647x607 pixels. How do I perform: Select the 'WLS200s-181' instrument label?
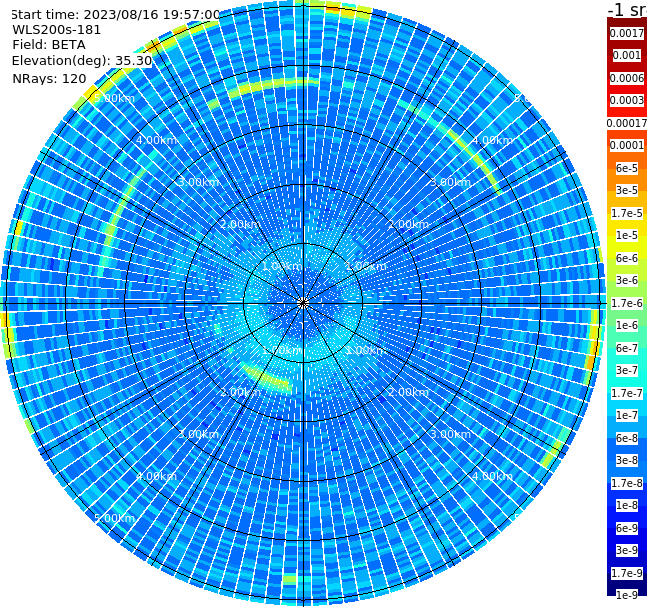click(57, 30)
